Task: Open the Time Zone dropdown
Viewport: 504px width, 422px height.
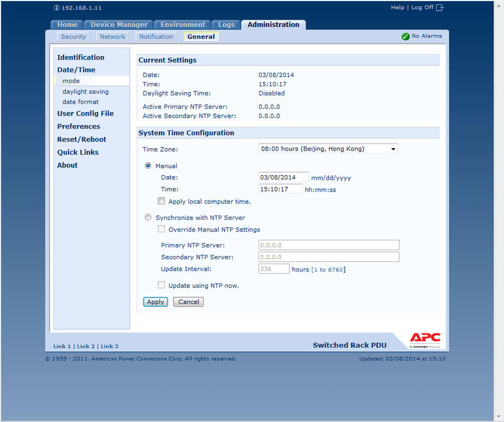Action: point(328,149)
